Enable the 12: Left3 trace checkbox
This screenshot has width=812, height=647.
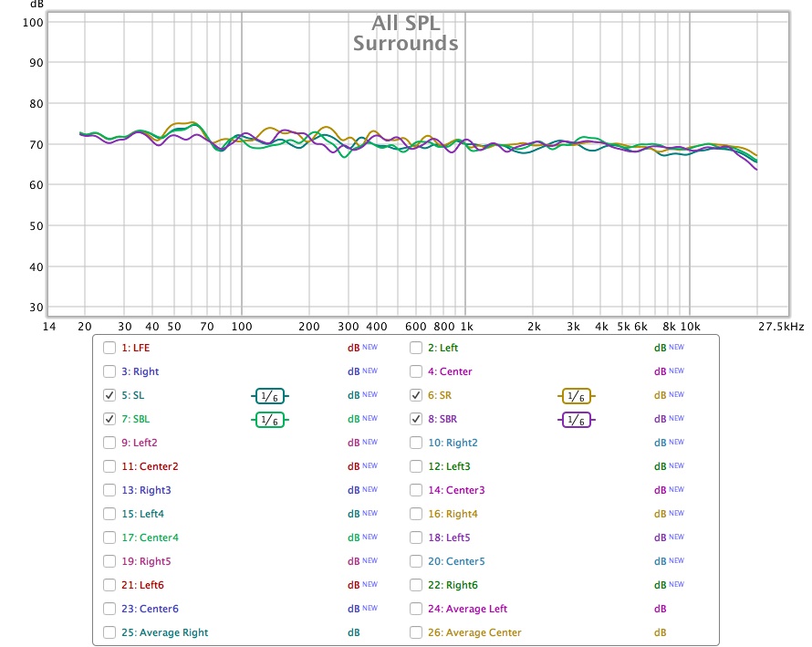[416, 466]
